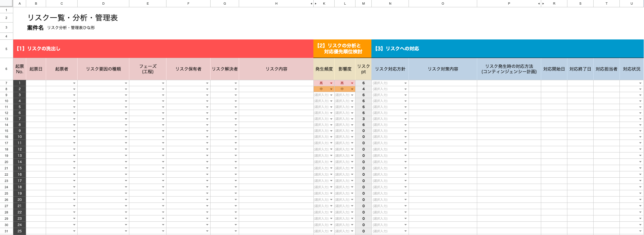Open the 発生頻度 dropdown showing 高
The image size is (644, 235).
tap(331, 83)
